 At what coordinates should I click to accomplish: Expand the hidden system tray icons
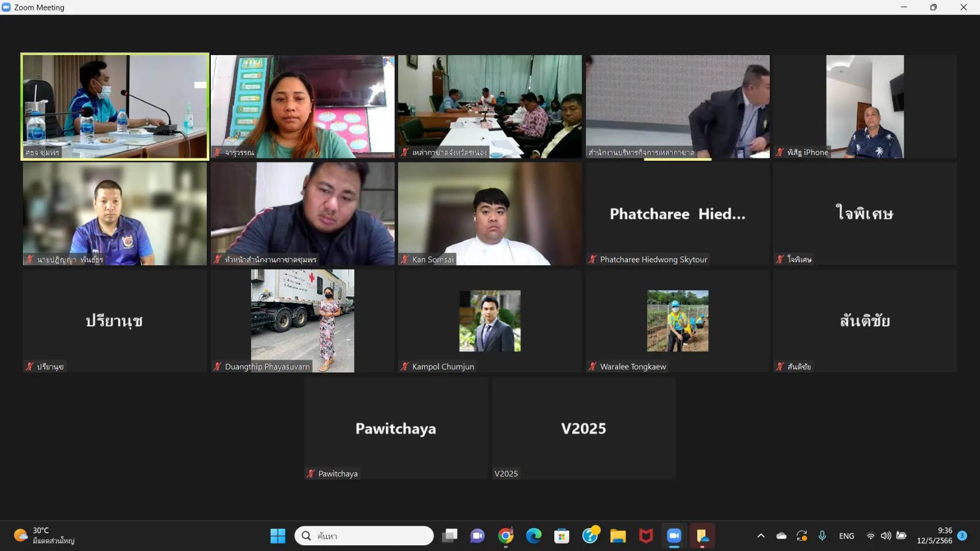pos(761,536)
